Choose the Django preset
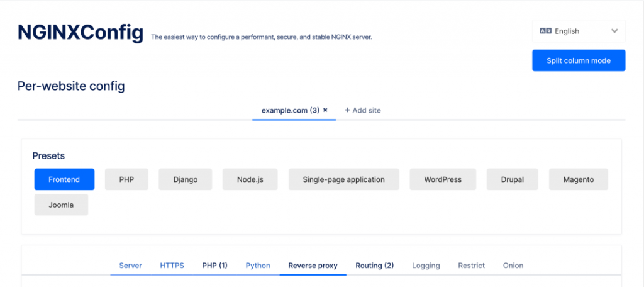 186,179
